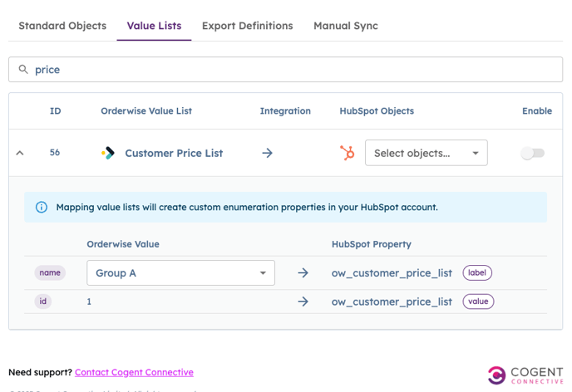This screenshot has height=392, width=572.
Task: Click the HubSpot logo icon
Action: coord(348,153)
